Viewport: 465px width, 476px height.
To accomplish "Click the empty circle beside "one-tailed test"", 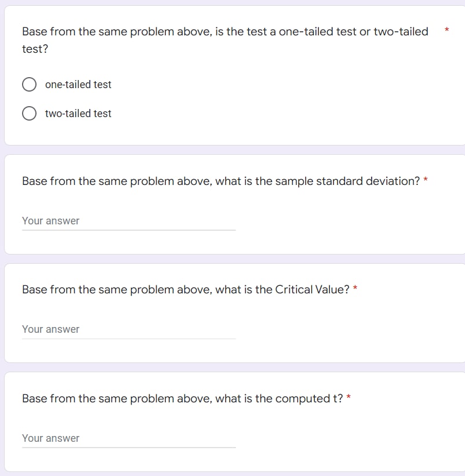I will click(29, 84).
